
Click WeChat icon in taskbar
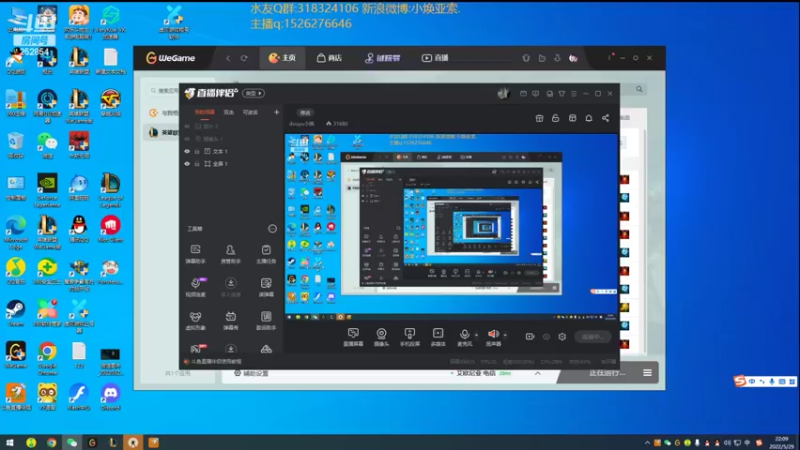[x=71, y=442]
